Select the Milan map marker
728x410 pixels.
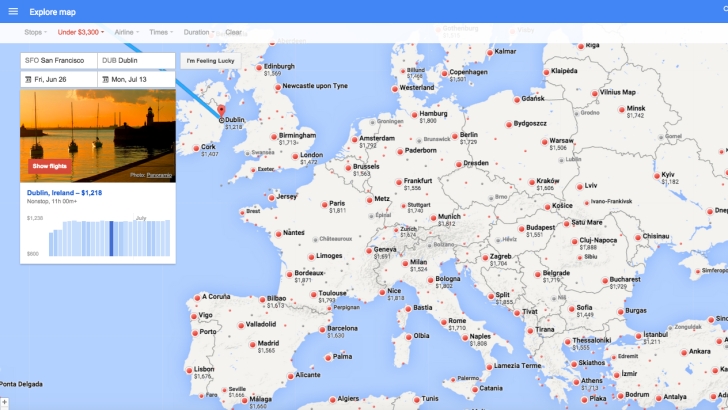coord(405,263)
